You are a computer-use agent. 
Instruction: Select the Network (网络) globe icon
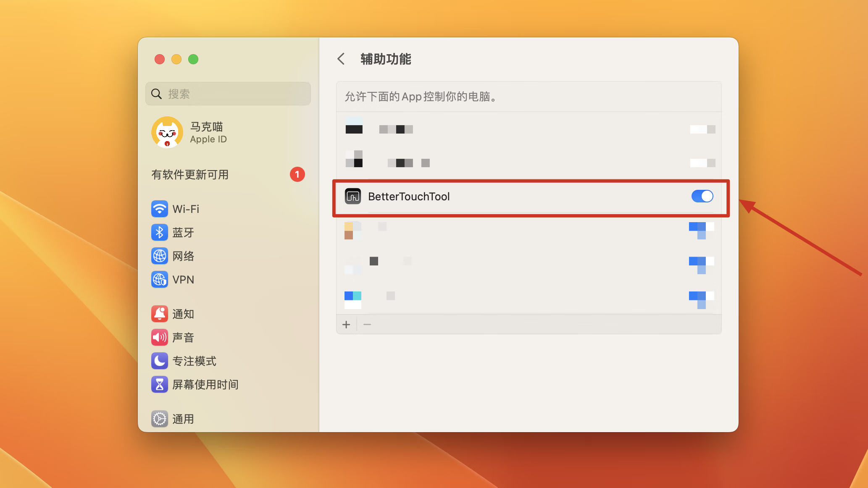point(159,256)
